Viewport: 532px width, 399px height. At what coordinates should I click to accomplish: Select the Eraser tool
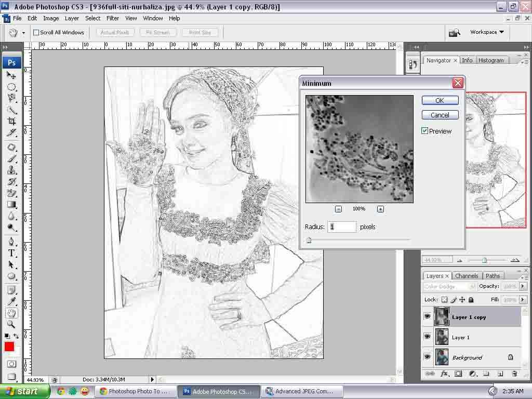click(x=11, y=193)
